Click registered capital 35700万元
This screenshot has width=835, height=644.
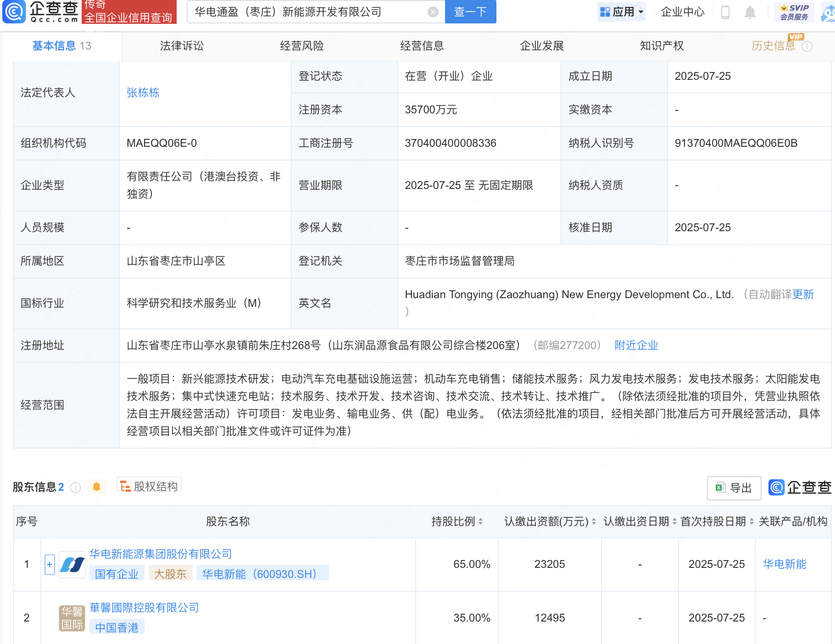[x=431, y=110]
